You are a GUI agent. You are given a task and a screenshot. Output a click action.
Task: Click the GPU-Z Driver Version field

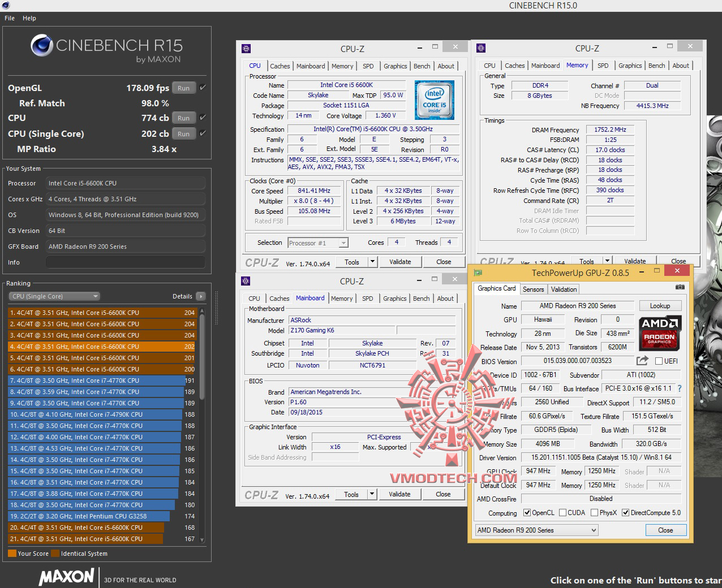[x=601, y=457]
